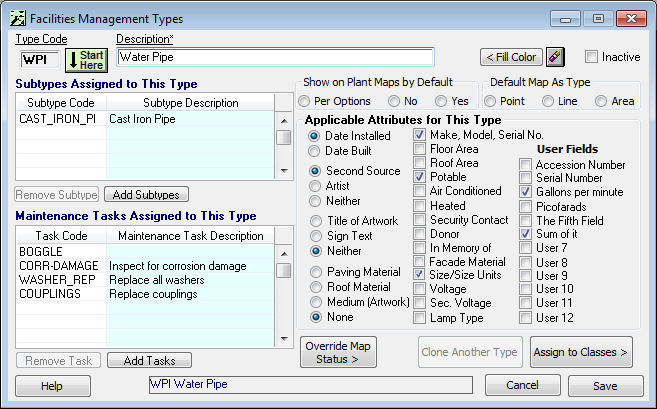
Task: Click the Cancel button
Action: 522,386
